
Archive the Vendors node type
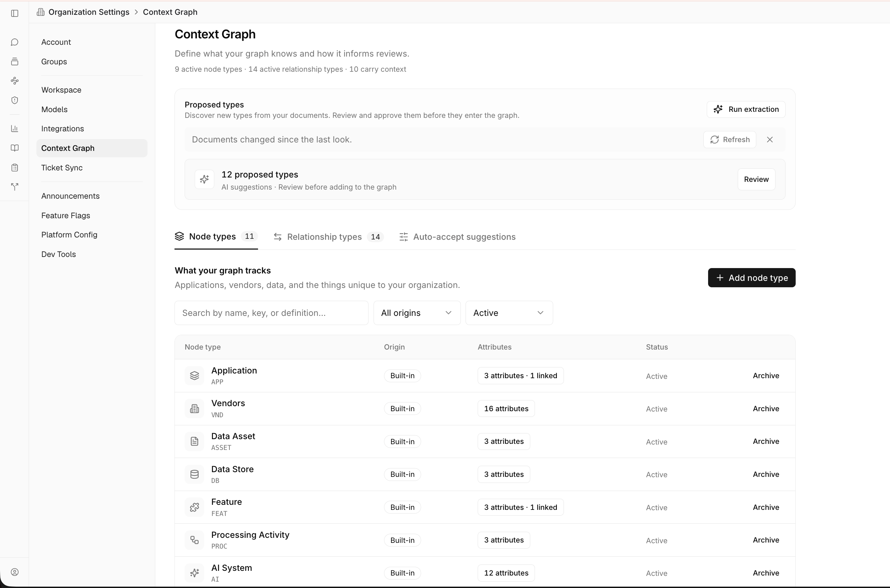coord(766,409)
